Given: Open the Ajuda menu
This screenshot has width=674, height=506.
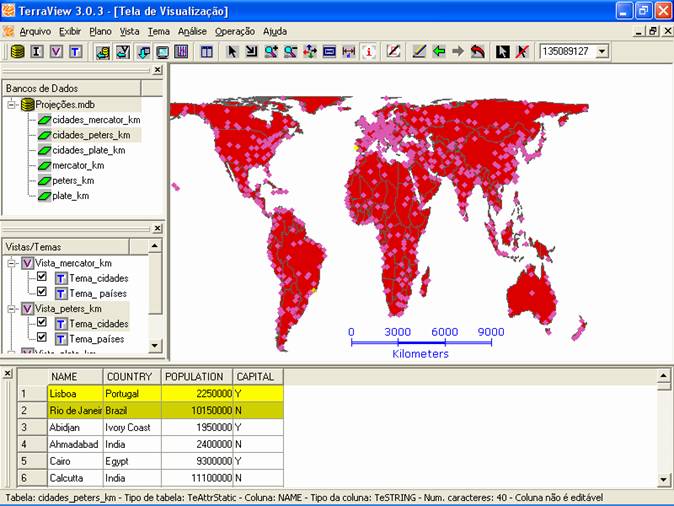Looking at the screenshot, I should pyautogui.click(x=275, y=31).
